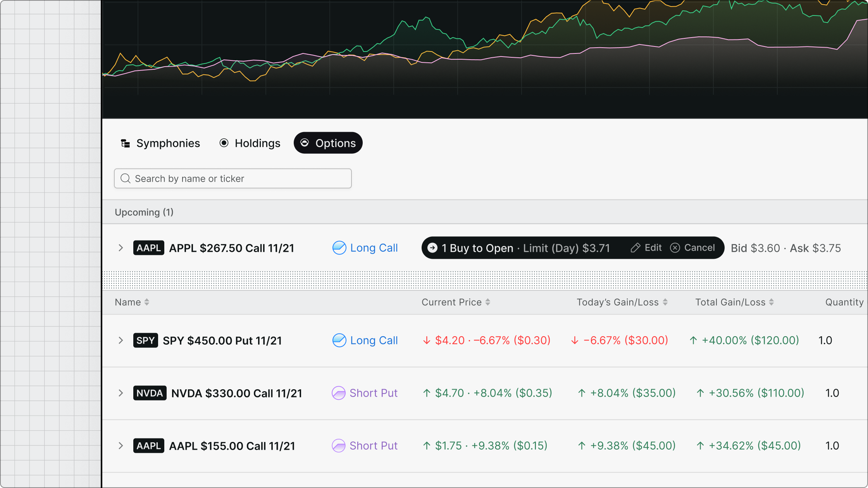Click the Cancel icon on the Buy order
868x488 pixels.
click(x=675, y=247)
